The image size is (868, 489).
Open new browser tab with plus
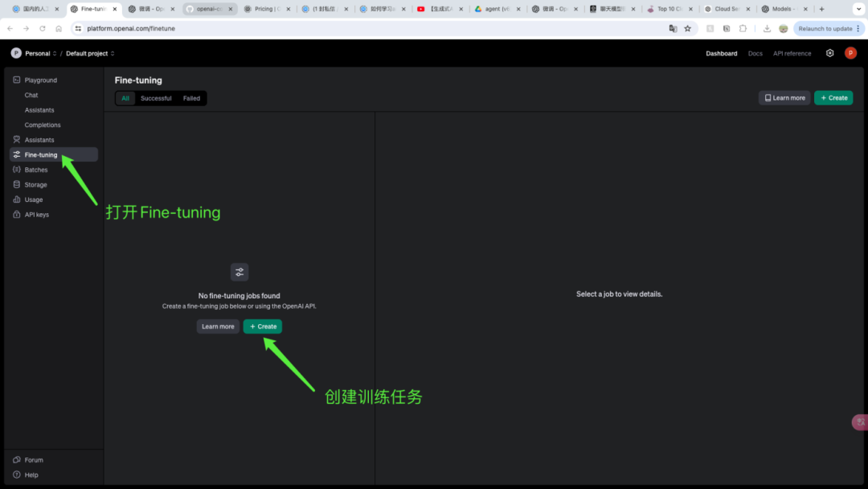click(x=821, y=9)
